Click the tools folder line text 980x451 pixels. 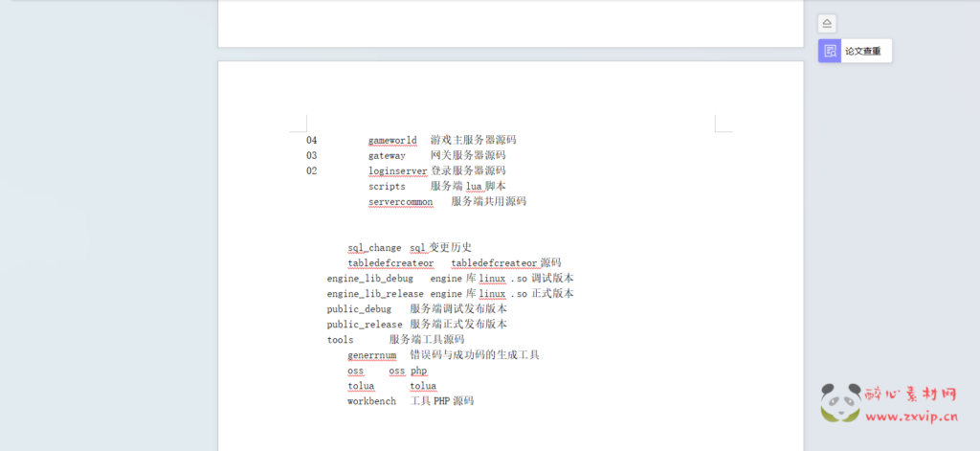(340, 339)
